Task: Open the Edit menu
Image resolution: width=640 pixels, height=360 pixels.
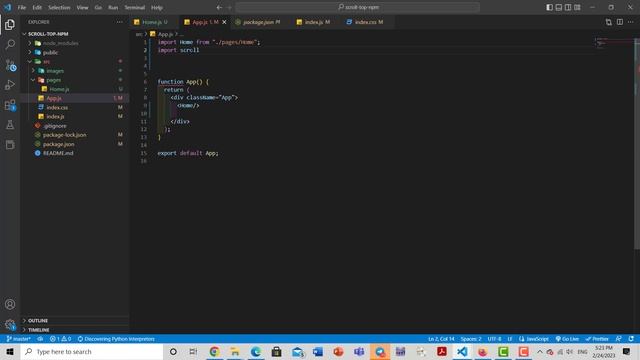Action: [37, 7]
